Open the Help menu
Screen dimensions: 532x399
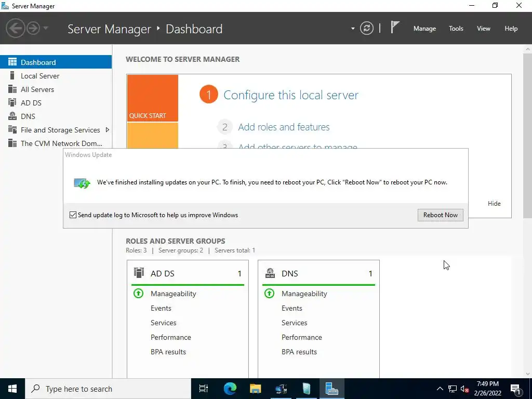[511, 29]
